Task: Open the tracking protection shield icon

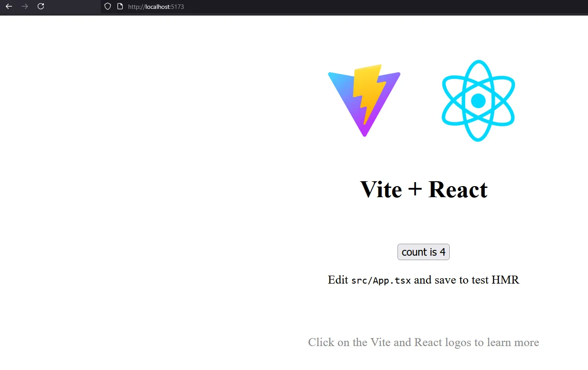Action: tap(107, 7)
